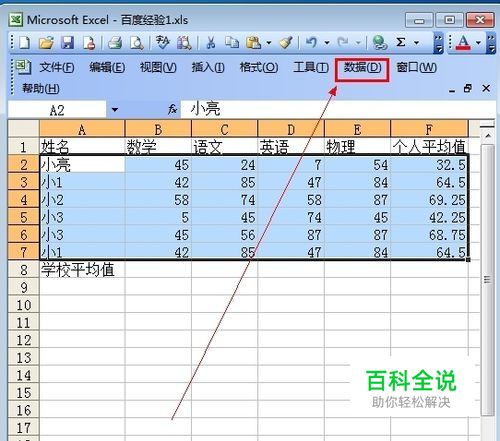
Task: Click the Permission icon on toolbar
Action: [89, 43]
